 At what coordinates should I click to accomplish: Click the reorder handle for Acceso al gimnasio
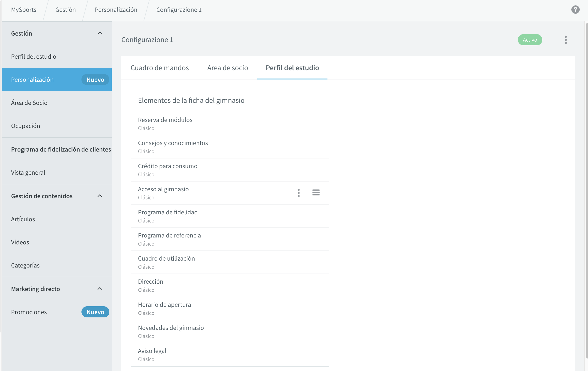coord(316,193)
